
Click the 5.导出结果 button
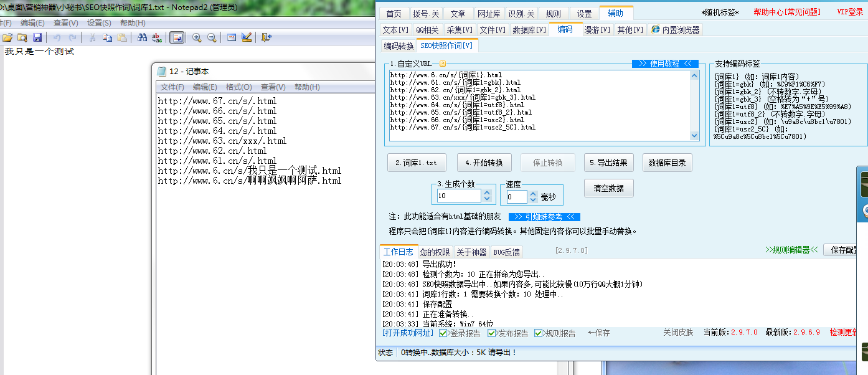pyautogui.click(x=607, y=162)
